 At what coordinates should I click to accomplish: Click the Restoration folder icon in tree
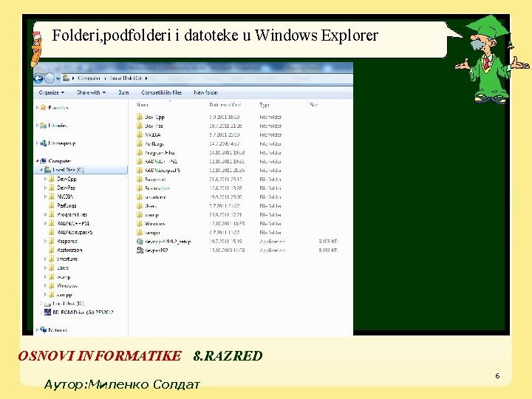pyautogui.click(x=52, y=250)
